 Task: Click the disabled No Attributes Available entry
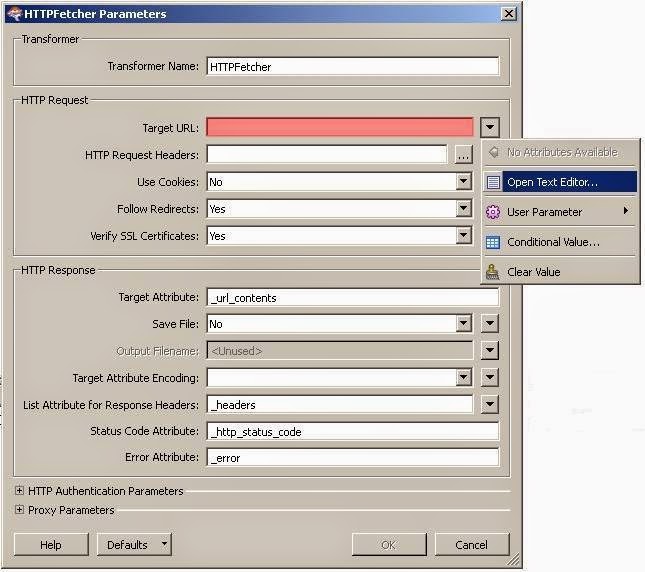[560, 152]
